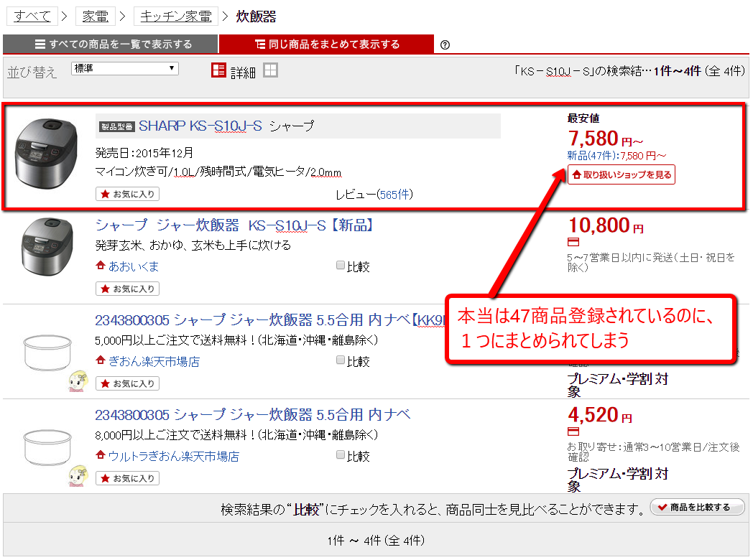
Task: Visit ウルトラぎおん楽天市場店 shop link
Action: pos(173,456)
